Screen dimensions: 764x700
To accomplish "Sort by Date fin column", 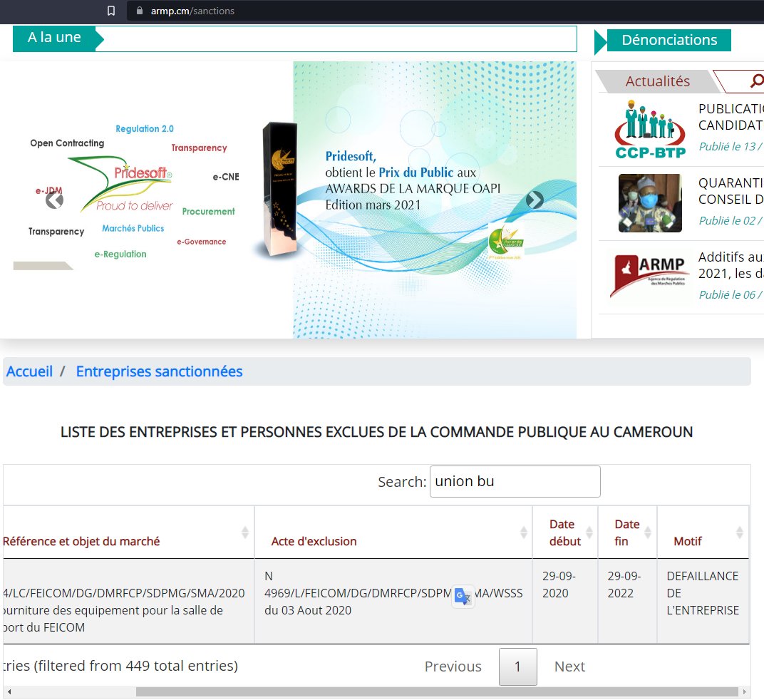I will click(628, 532).
